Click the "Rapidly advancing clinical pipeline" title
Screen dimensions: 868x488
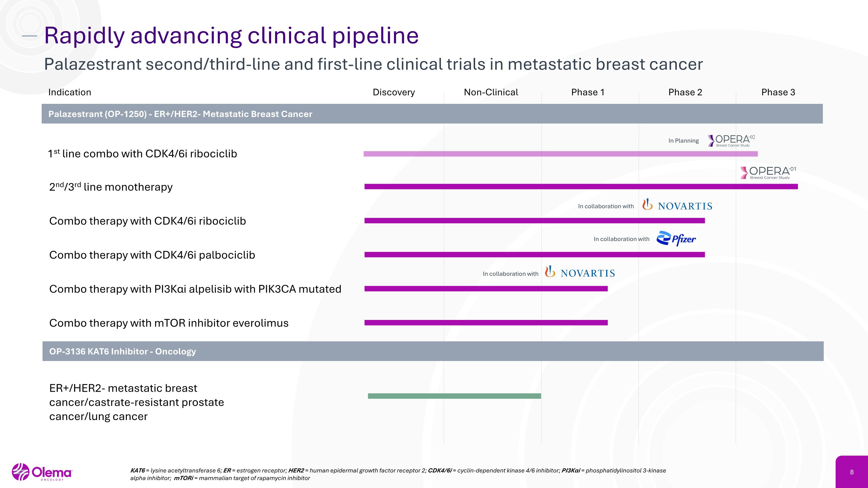click(x=231, y=35)
